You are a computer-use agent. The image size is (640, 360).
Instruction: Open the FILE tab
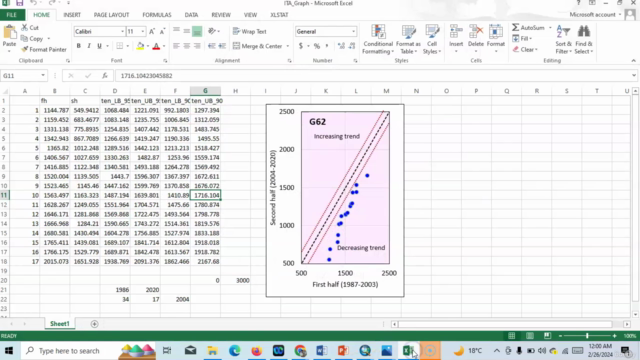coord(11,15)
